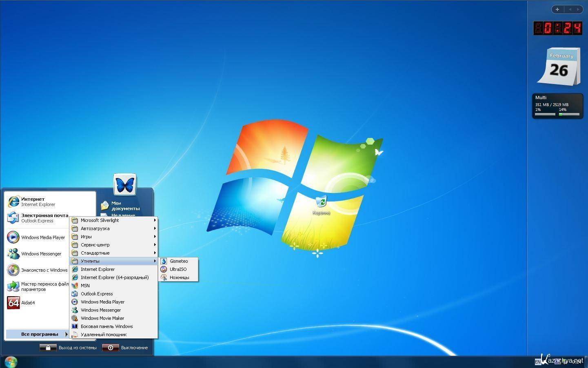
Task: Select Windows Messenger in programs list
Action: point(114,310)
